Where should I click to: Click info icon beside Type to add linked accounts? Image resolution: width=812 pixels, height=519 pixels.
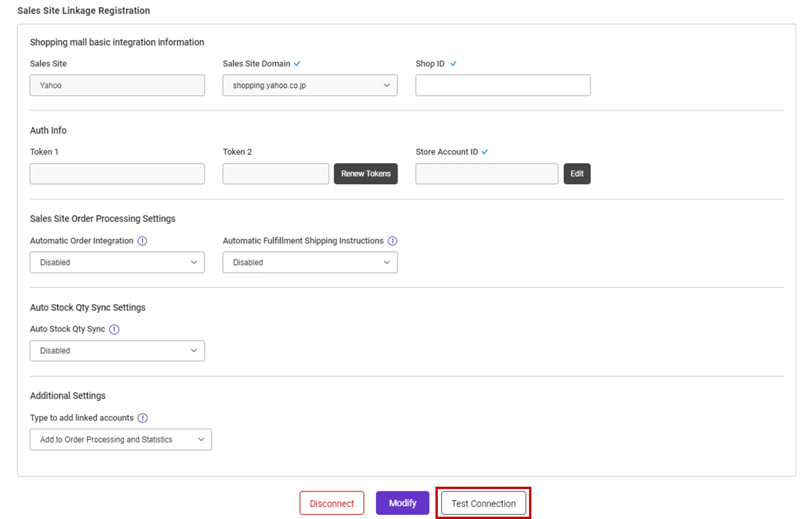[x=143, y=418]
